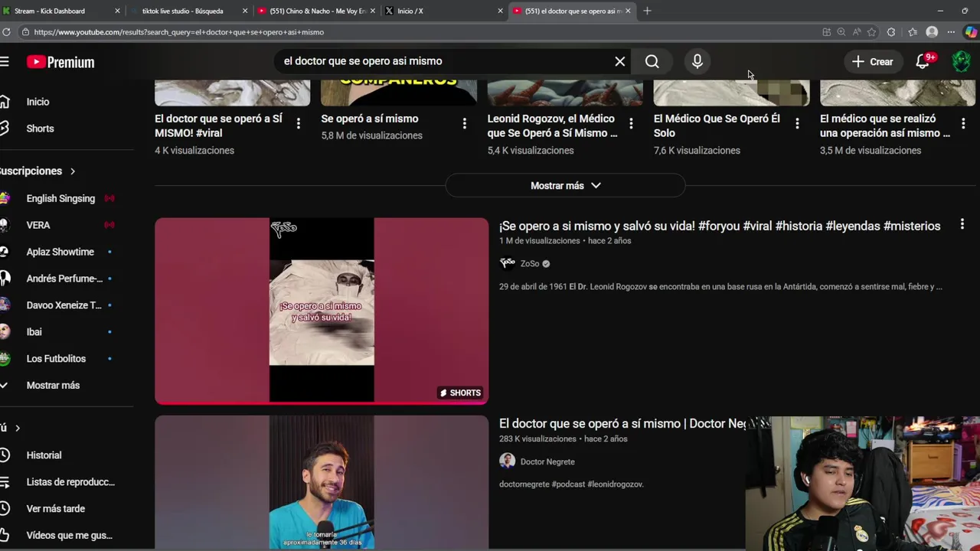Open a new browser tab
The image size is (980, 551).
tap(647, 11)
